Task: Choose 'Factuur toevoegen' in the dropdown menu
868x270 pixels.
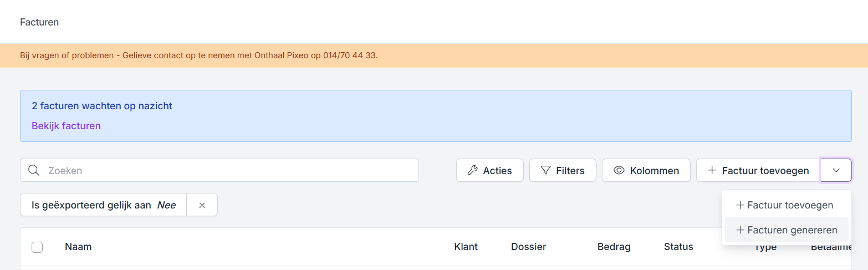Action: [785, 205]
